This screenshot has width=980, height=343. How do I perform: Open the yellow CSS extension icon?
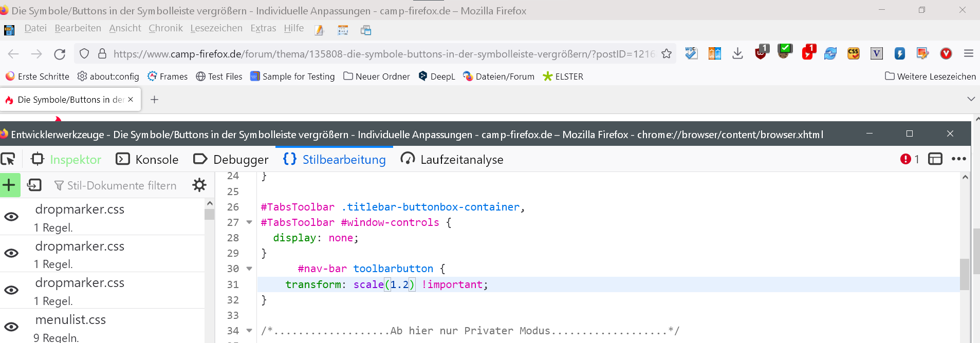[854, 53]
